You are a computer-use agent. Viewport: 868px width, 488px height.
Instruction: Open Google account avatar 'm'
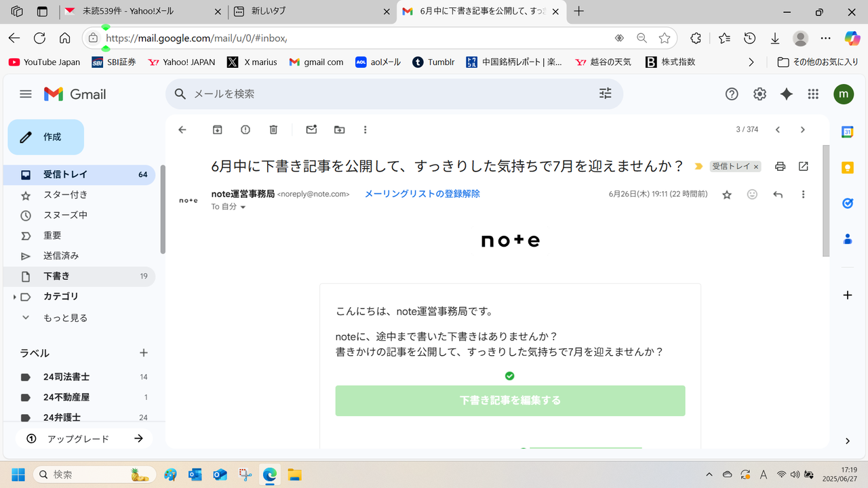tap(844, 94)
